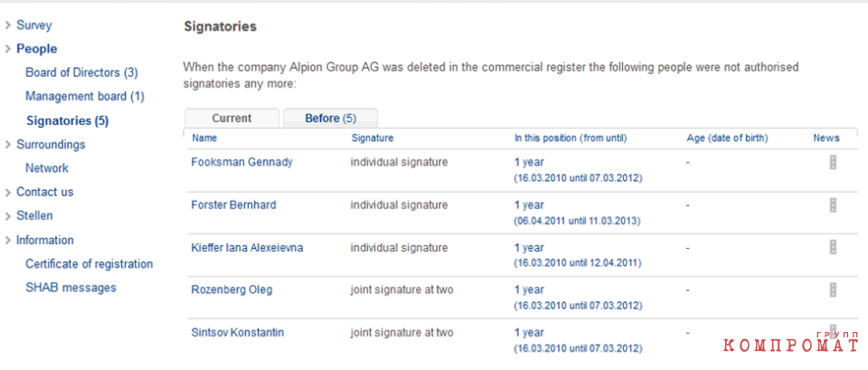Open Board of Directors (3) page
Viewport: 868px width, 370px height.
tap(82, 72)
